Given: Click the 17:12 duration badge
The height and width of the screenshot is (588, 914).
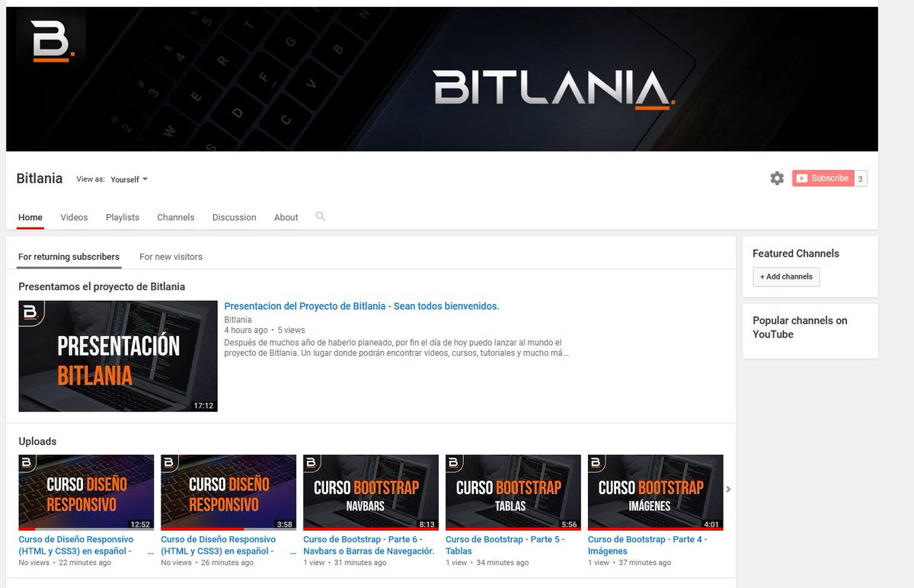Looking at the screenshot, I should click(x=203, y=405).
